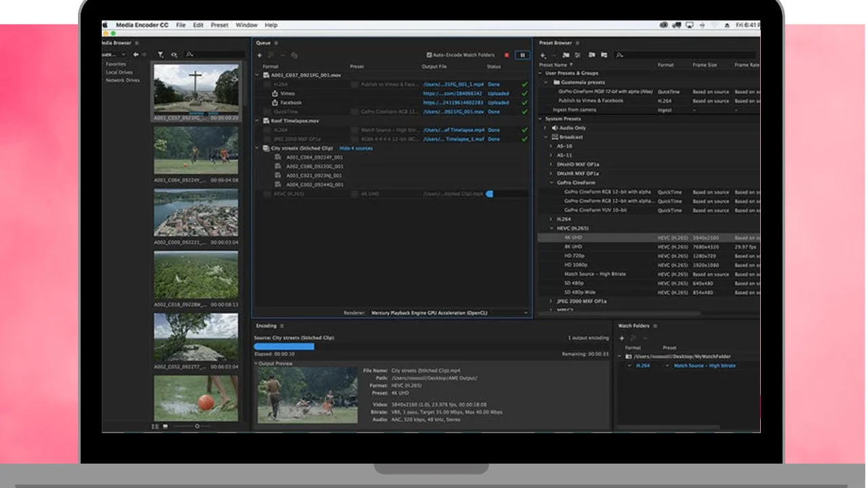Open Facebook uploaded URL link

coord(453,102)
